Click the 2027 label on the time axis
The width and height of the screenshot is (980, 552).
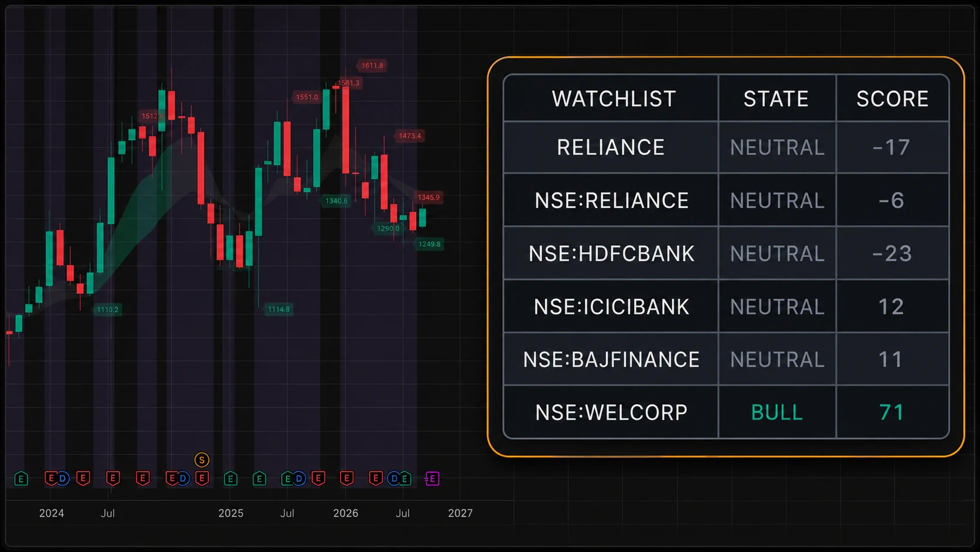[460, 513]
